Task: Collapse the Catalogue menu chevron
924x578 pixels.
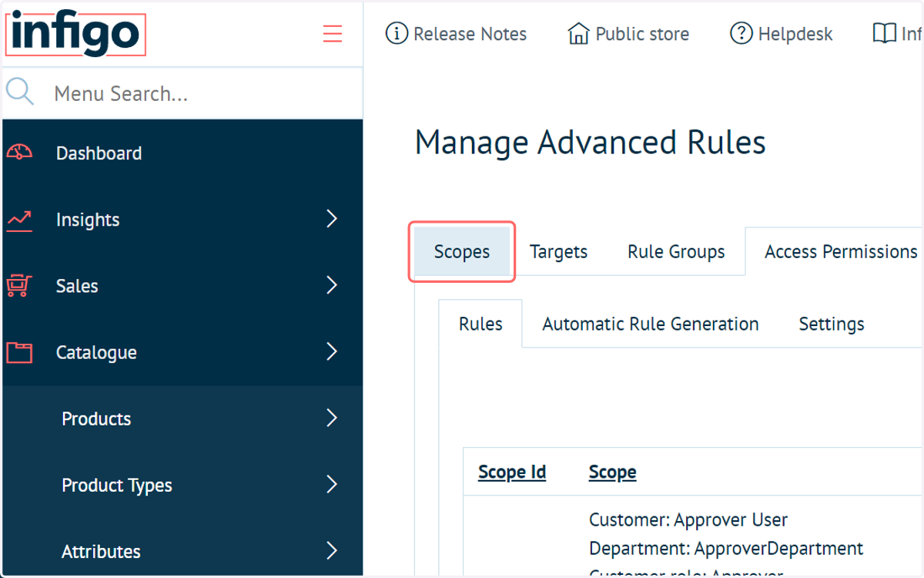Action: coord(332,351)
